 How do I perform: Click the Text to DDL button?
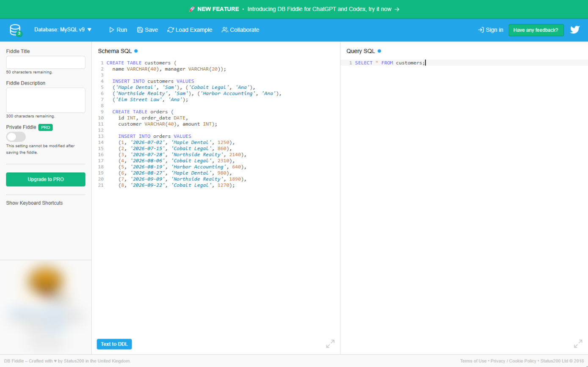point(114,344)
